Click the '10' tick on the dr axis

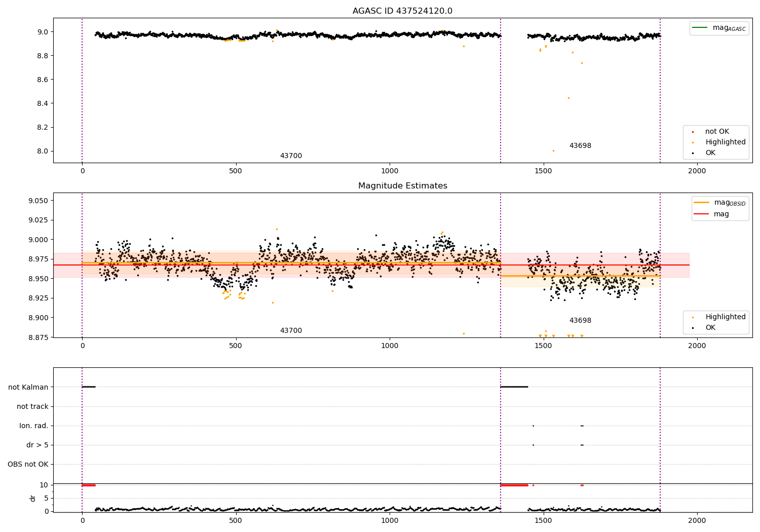44,485
